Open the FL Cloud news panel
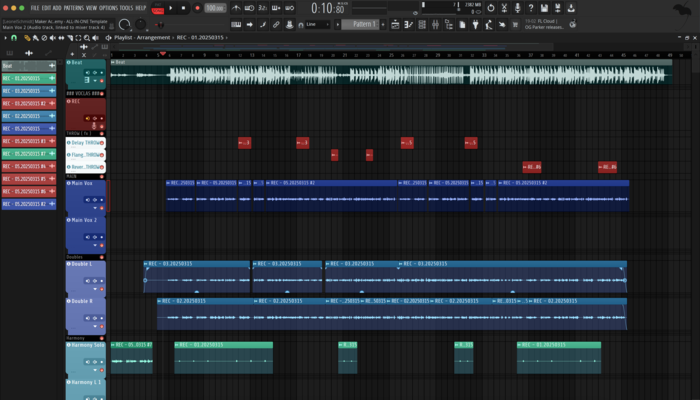Screen dimensions: 700x400 [x=545, y=24]
